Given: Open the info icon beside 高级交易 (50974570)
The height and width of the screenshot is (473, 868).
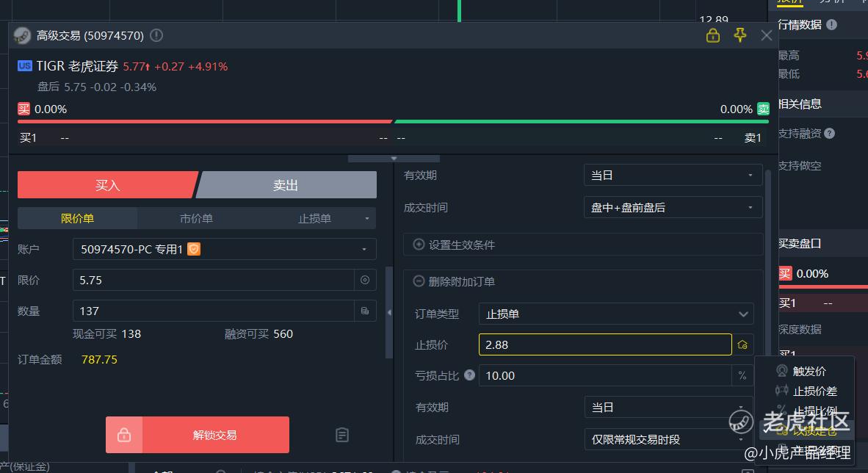Looking at the screenshot, I should pyautogui.click(x=156, y=35).
